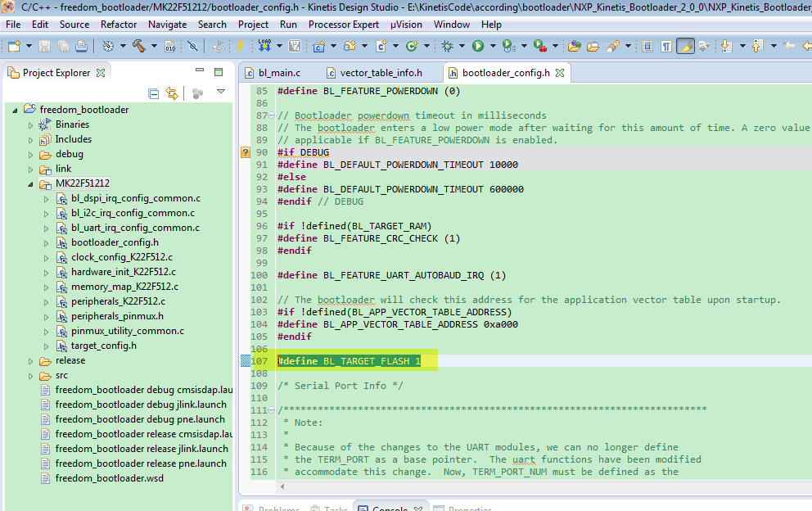The image size is (812, 511).
Task: Open the Project Explorer View Menu dropdown
Action: pos(220,93)
